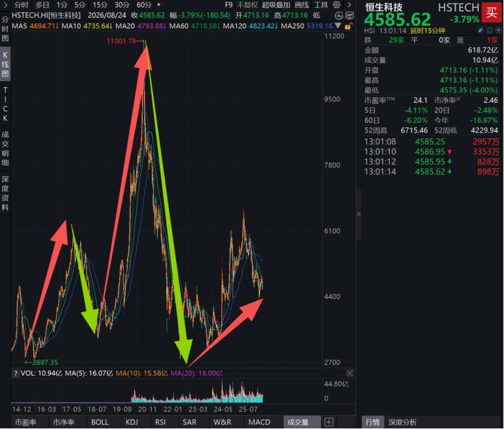
Task: Select the 60分 interval
Action: coord(144,5)
